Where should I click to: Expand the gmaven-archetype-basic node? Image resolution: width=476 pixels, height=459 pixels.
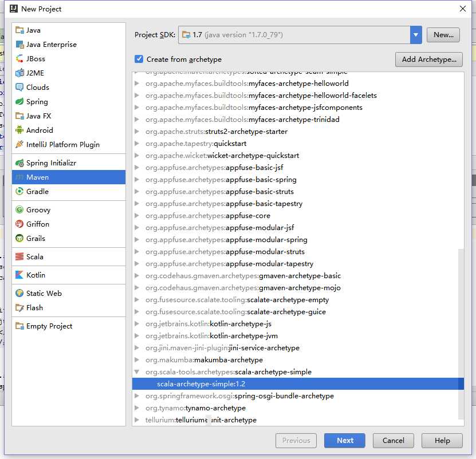tap(137, 275)
